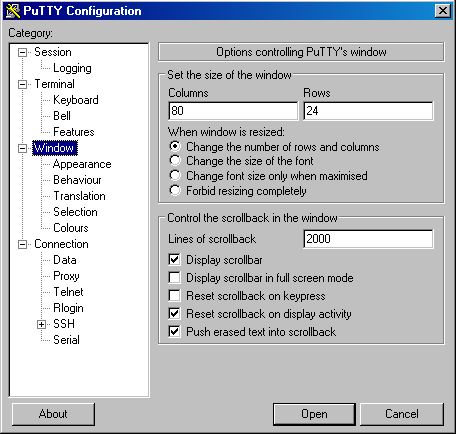Collapse the Terminal tree node
This screenshot has width=456, height=434.
click(x=22, y=84)
